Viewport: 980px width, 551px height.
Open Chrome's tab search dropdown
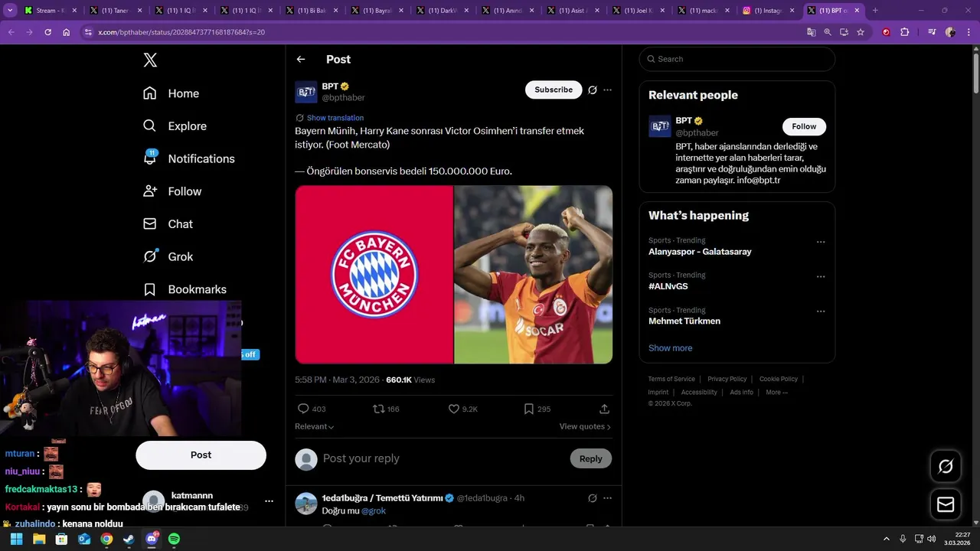10,11
